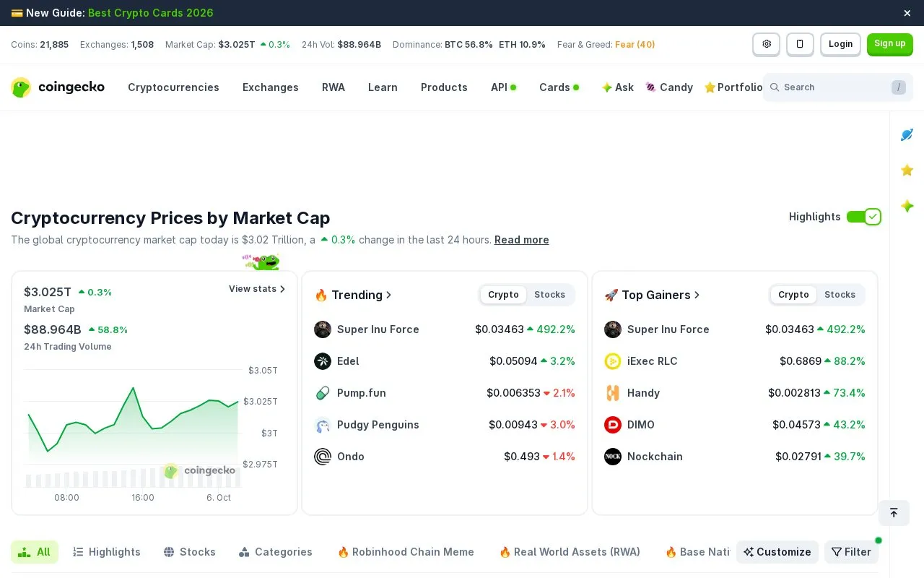The image size is (924, 578).
Task: Click the search magnifier icon
Action: [x=775, y=87]
